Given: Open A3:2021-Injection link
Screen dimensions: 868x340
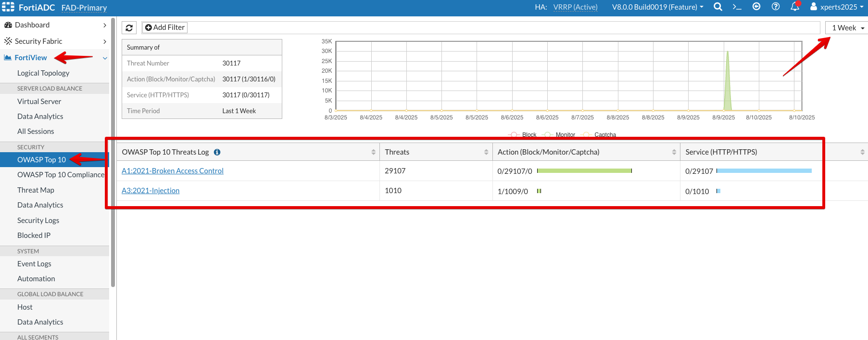Looking at the screenshot, I should (x=151, y=191).
